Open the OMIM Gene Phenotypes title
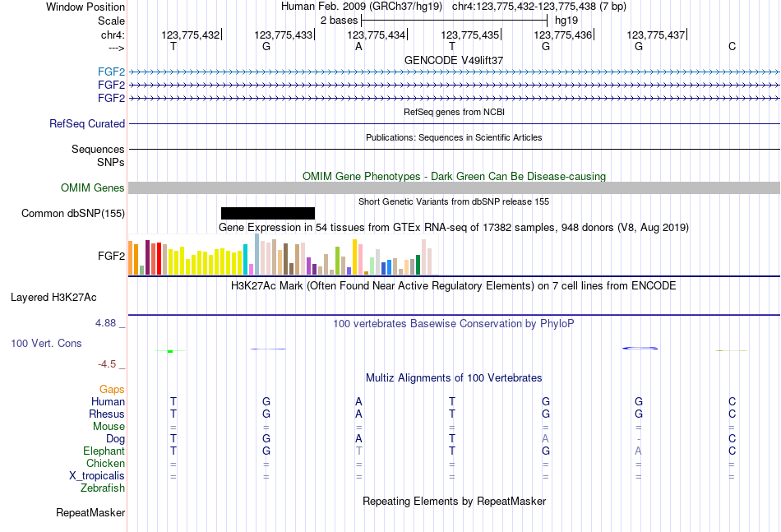Image resolution: width=781 pixels, height=532 pixels. pos(454,176)
